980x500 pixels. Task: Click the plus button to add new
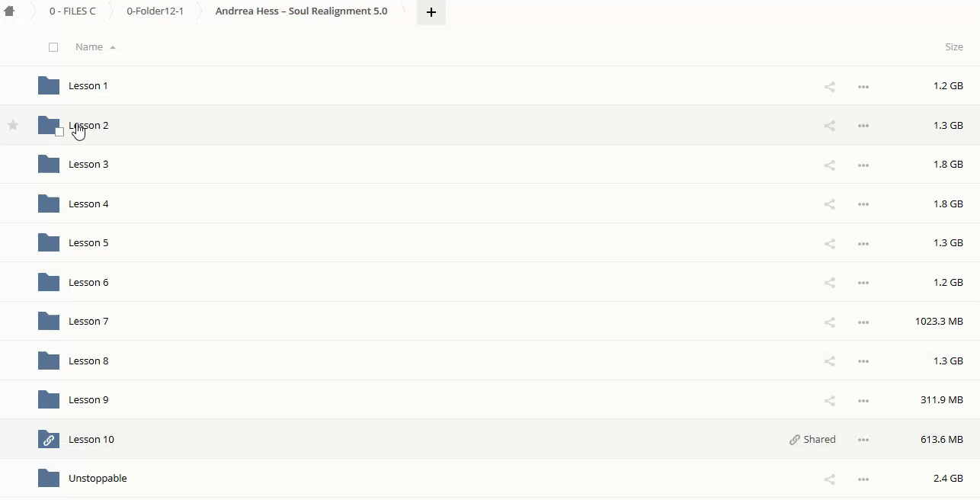tap(431, 12)
